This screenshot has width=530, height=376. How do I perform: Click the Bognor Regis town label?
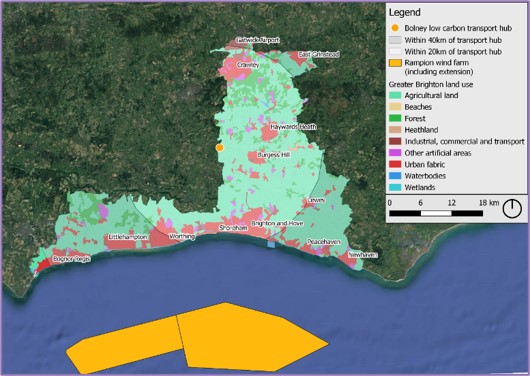click(x=72, y=259)
